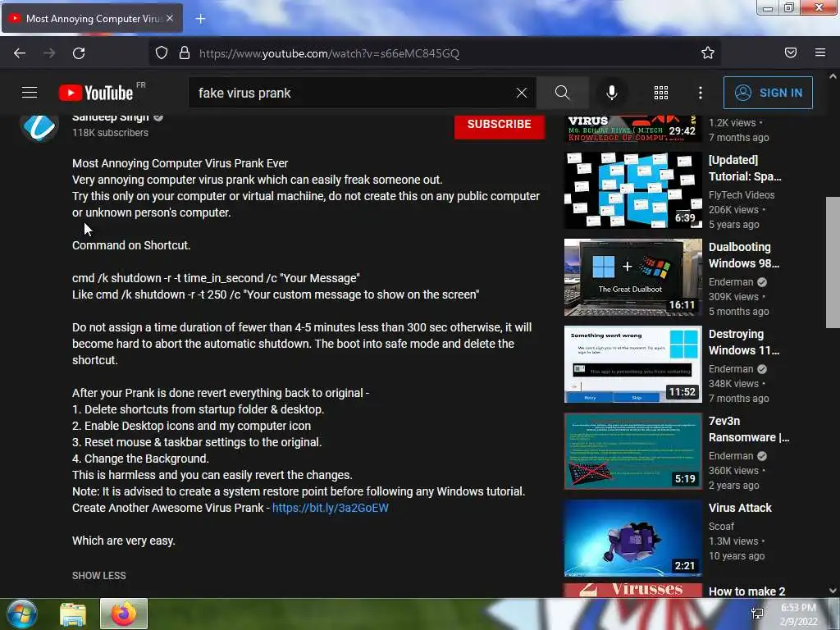The image size is (840, 630).
Task: Open the 7ev3n Ransomware title
Action: (x=749, y=429)
